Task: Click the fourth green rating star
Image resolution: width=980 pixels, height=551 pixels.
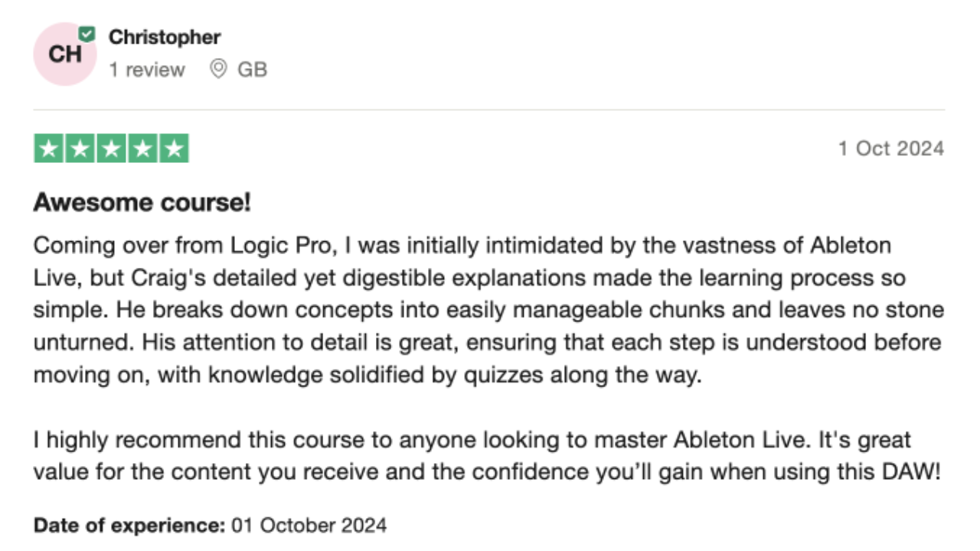Action: 142,149
